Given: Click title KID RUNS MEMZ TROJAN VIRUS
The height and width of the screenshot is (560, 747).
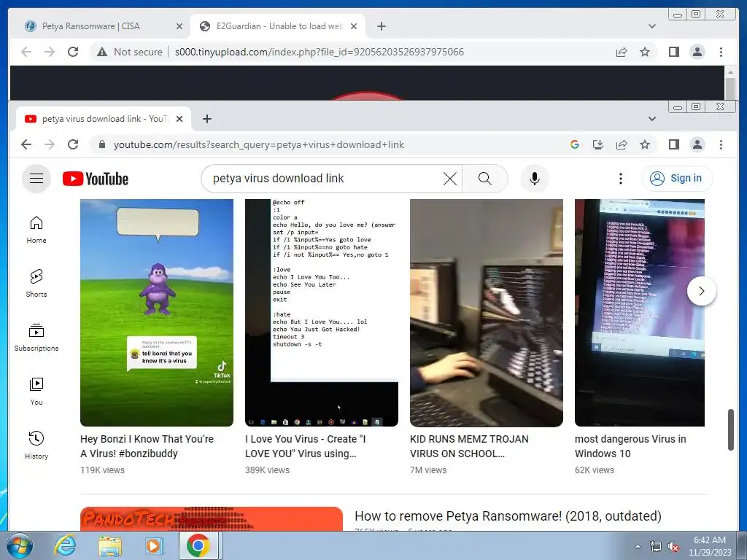Looking at the screenshot, I should pyautogui.click(x=469, y=446).
